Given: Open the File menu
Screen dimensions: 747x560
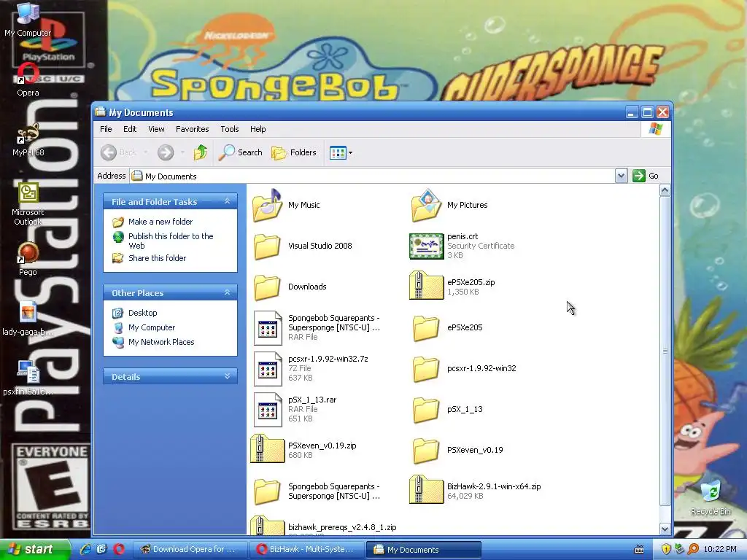Looking at the screenshot, I should pos(106,129).
